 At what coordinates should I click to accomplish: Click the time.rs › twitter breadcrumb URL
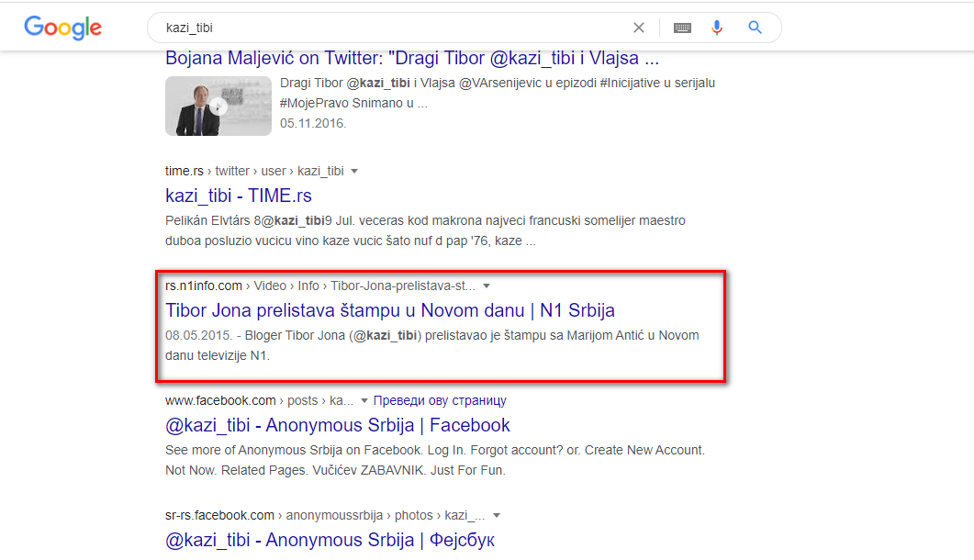tap(254, 171)
